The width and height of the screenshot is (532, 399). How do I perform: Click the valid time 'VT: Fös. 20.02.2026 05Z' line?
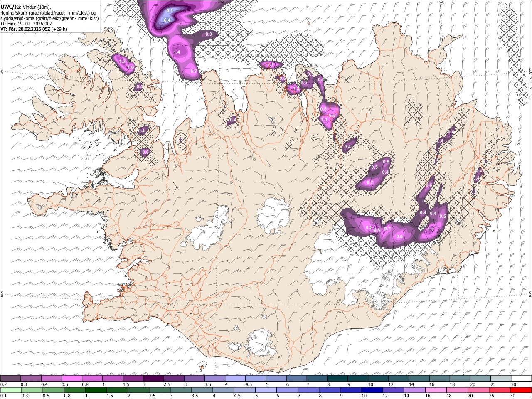34,29
